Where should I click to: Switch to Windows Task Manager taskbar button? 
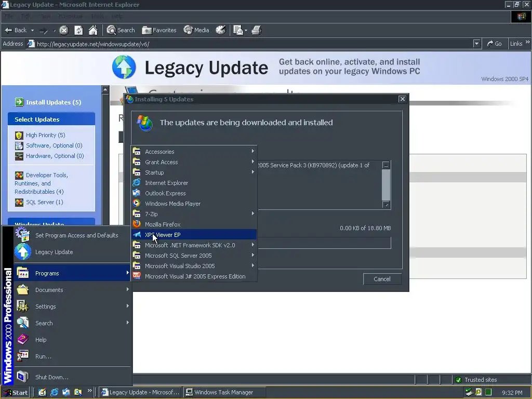[224, 392]
